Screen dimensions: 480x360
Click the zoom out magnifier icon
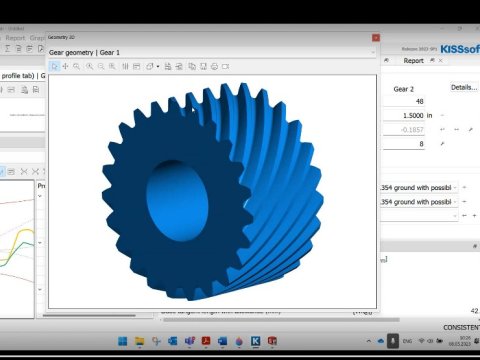click(101, 67)
